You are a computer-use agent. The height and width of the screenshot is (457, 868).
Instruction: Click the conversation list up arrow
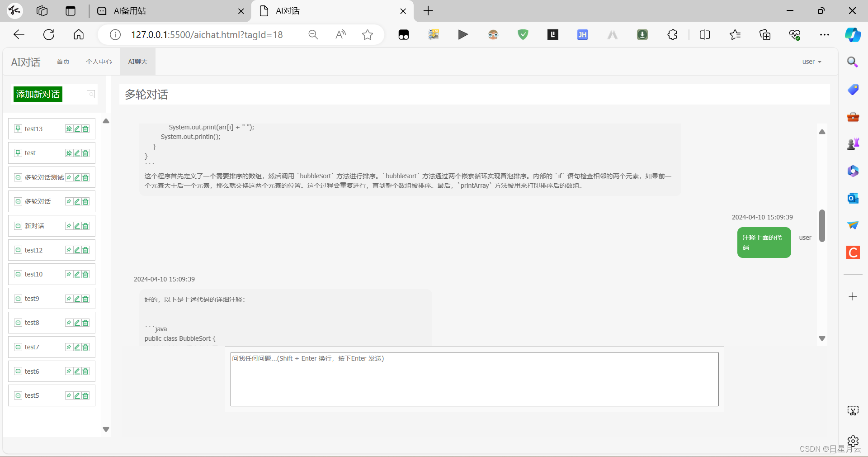pyautogui.click(x=106, y=121)
